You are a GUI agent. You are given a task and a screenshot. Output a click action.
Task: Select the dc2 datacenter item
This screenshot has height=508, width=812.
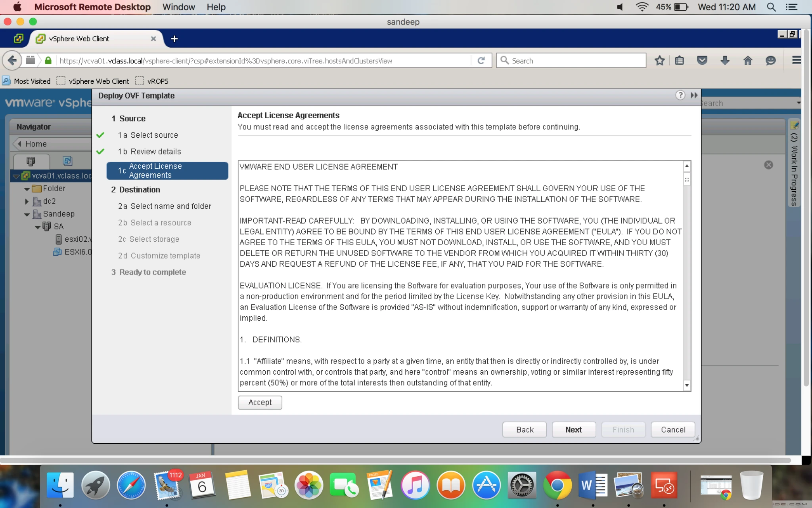[x=44, y=201]
